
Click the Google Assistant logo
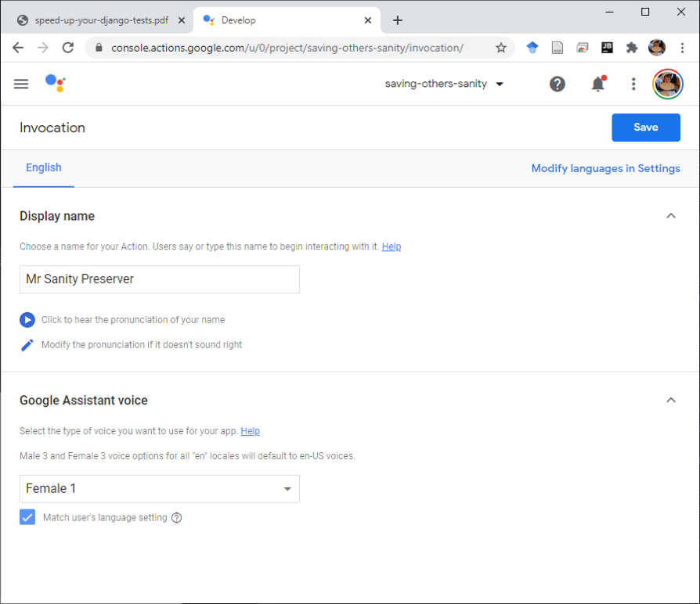(56, 84)
